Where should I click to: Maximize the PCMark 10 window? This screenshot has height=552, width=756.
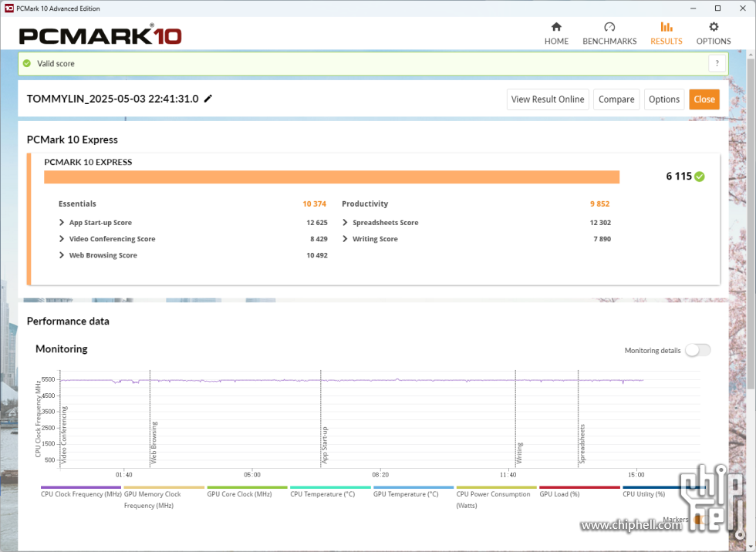click(x=718, y=8)
